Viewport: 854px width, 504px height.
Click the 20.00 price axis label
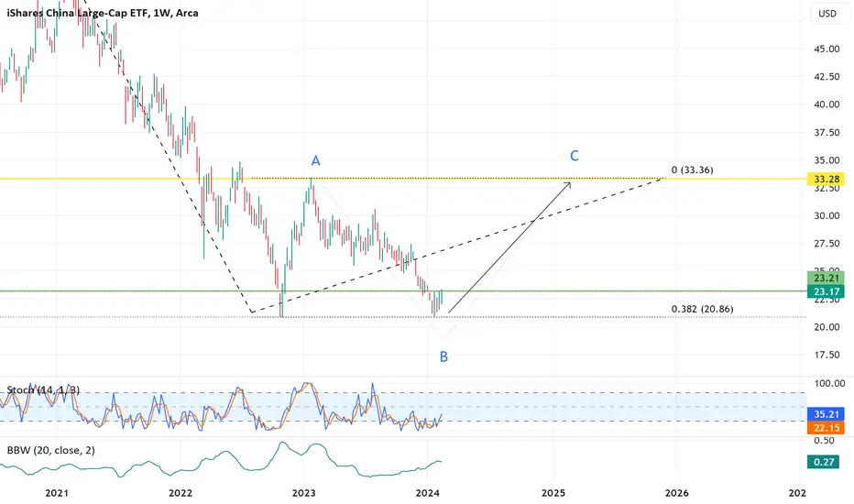pos(827,327)
